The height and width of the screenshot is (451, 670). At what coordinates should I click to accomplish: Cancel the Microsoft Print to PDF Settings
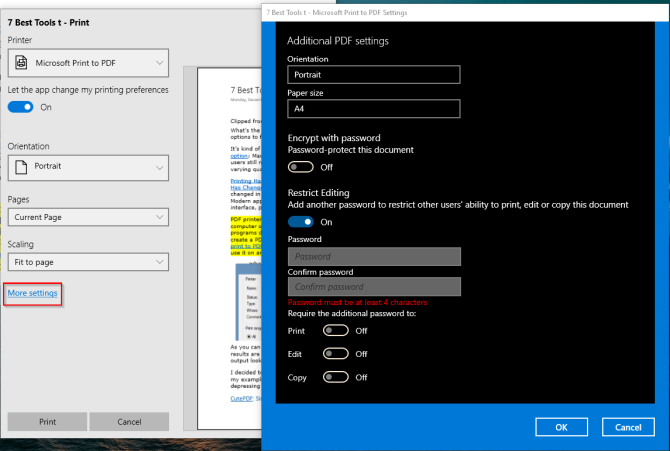pos(628,427)
